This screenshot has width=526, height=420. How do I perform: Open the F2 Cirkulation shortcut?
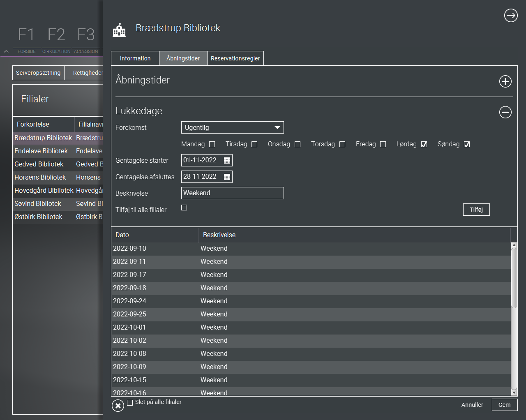coord(56,40)
